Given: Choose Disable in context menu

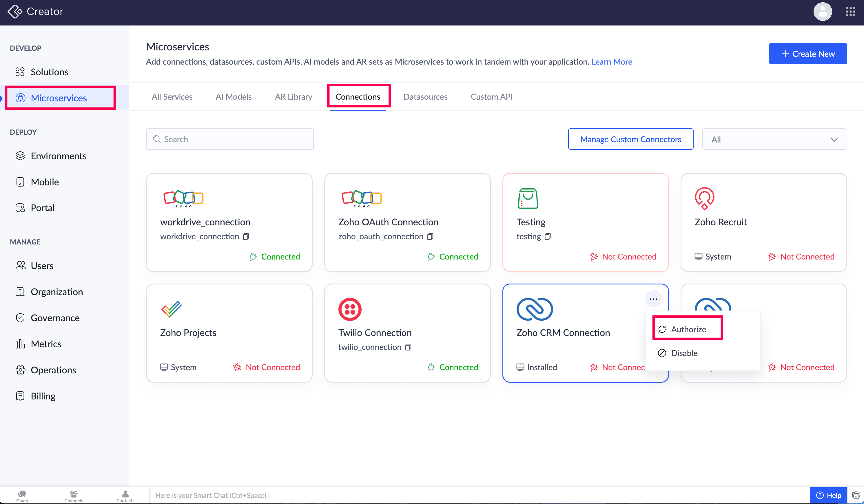Looking at the screenshot, I should coord(684,353).
